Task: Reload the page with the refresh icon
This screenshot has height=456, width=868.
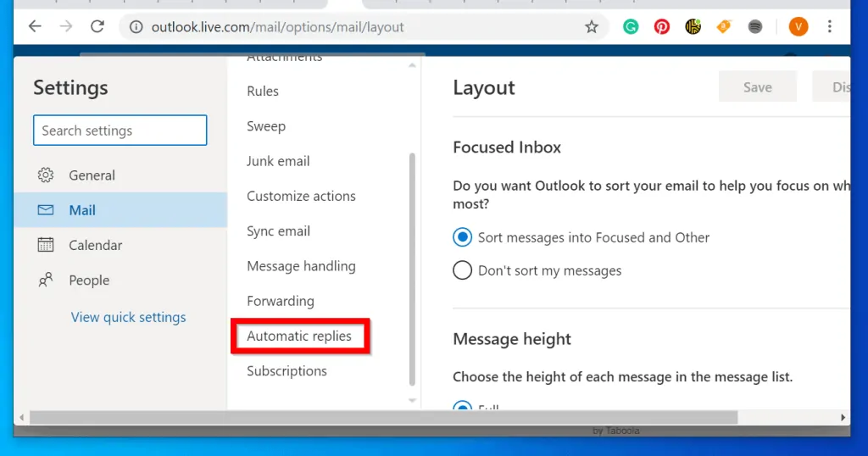Action: (97, 26)
